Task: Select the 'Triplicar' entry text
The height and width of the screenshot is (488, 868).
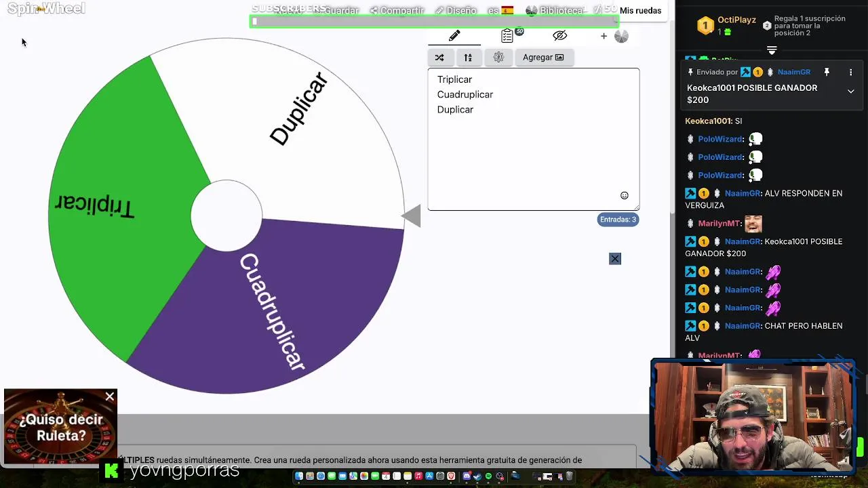Action: tap(454, 79)
